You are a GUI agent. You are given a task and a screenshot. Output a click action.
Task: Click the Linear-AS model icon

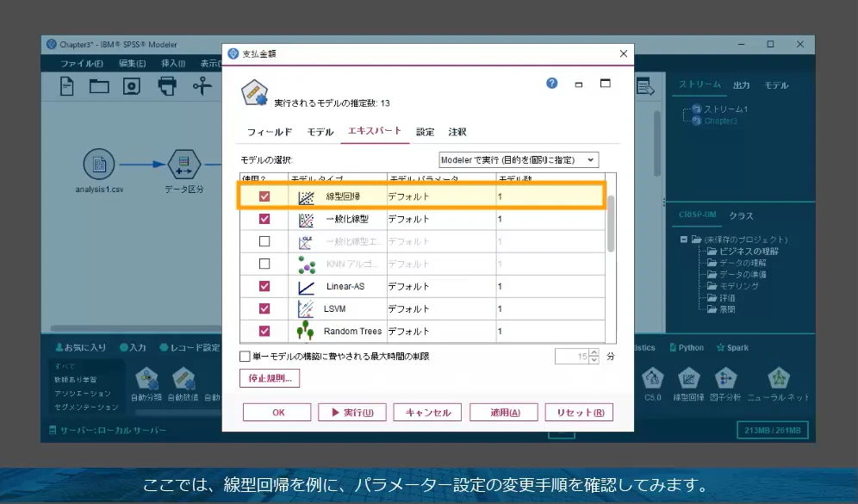[x=306, y=286]
